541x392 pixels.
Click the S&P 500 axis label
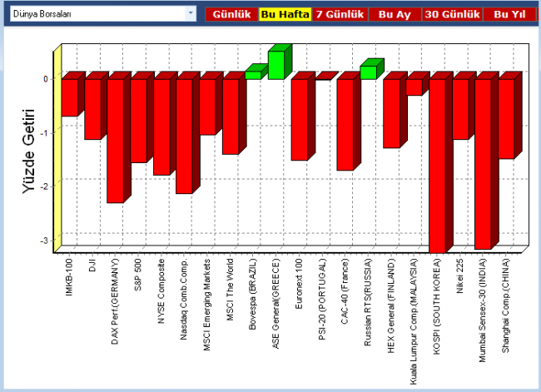click(138, 275)
